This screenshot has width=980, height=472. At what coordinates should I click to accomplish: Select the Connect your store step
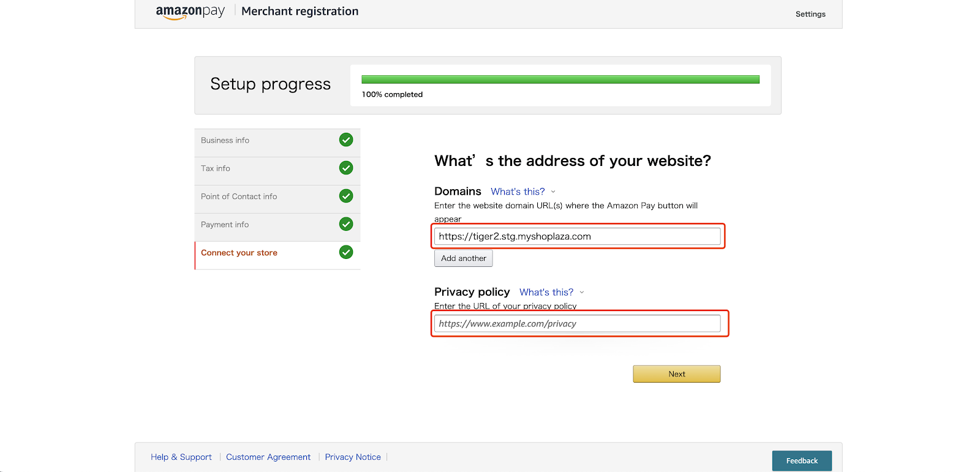(x=277, y=255)
